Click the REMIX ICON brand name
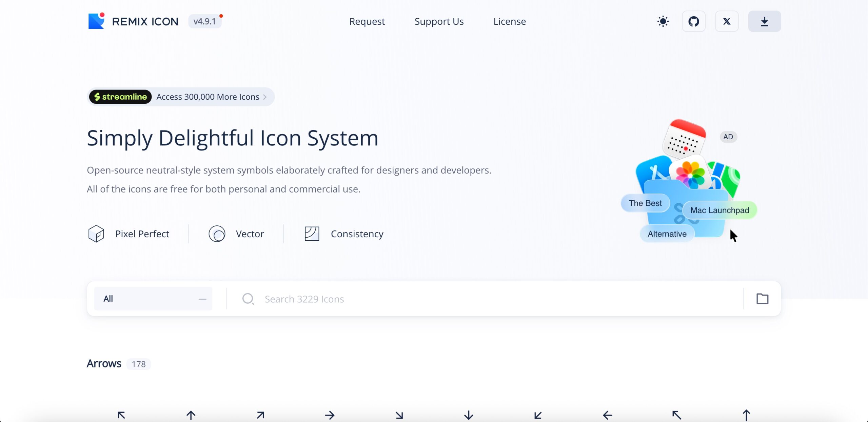The width and height of the screenshot is (868, 422). click(145, 21)
